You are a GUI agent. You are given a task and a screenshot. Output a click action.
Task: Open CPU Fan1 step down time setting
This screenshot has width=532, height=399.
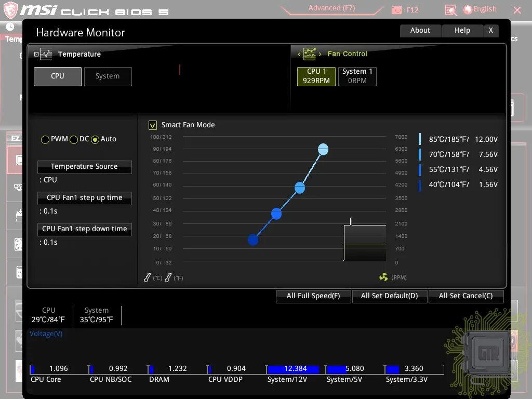click(x=85, y=229)
